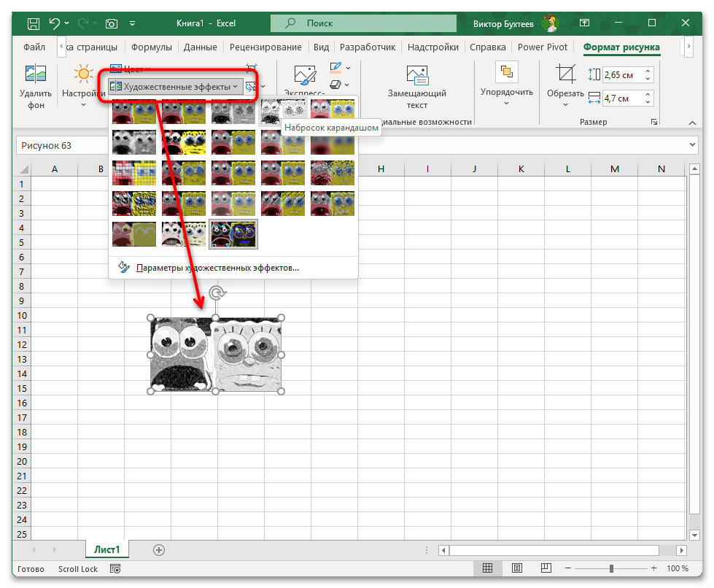Pick the first effect thumbnail with no effect

134,112
